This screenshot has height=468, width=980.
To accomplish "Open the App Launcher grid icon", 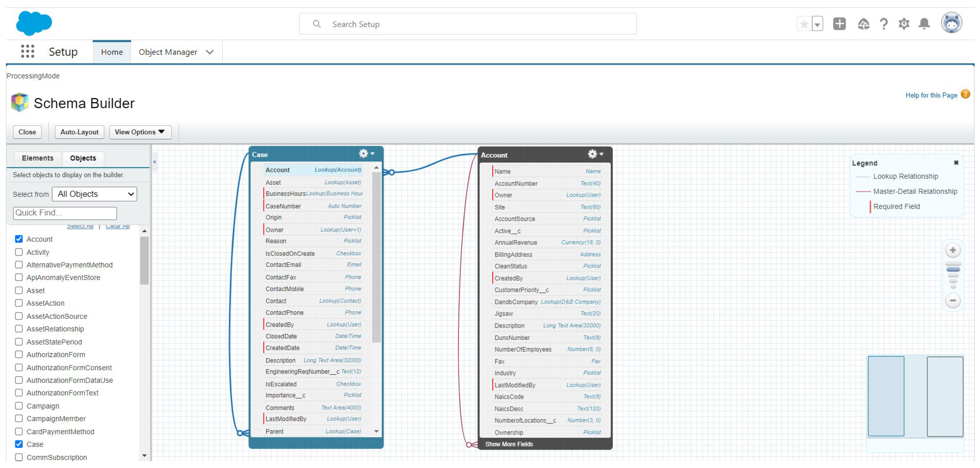I will point(27,52).
